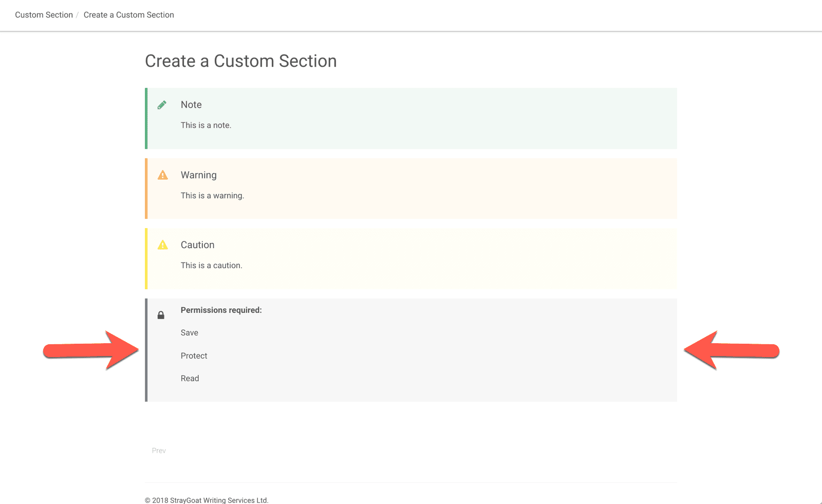Click the exclamation mark inside Caution icon
This screenshot has width=822, height=504.
click(x=162, y=246)
